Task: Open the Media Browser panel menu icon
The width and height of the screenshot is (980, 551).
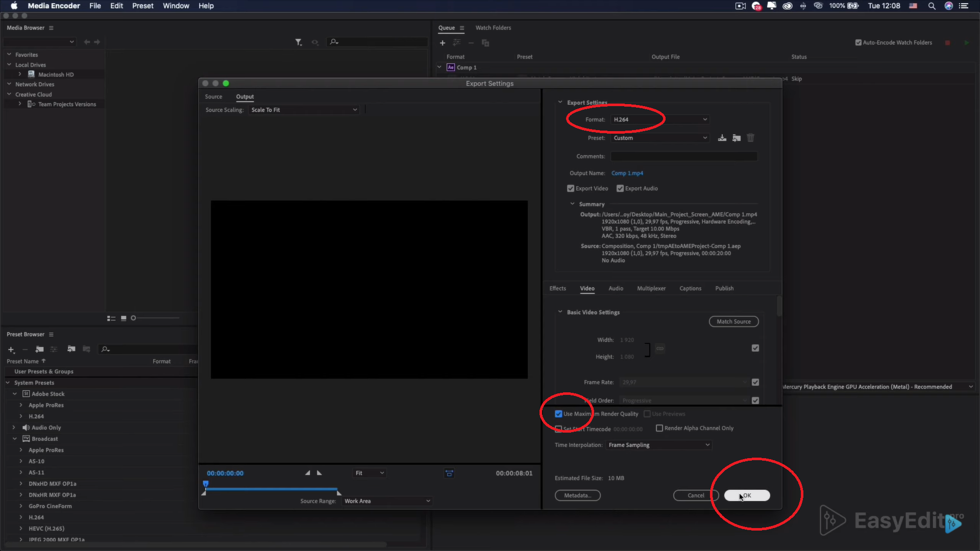Action: [51, 28]
